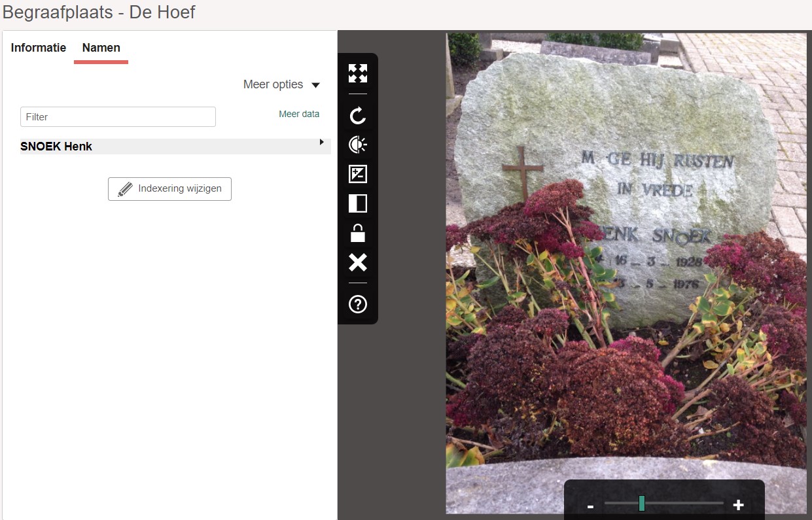
Task: Click the brightness adjustment icon
Action: pos(358,145)
